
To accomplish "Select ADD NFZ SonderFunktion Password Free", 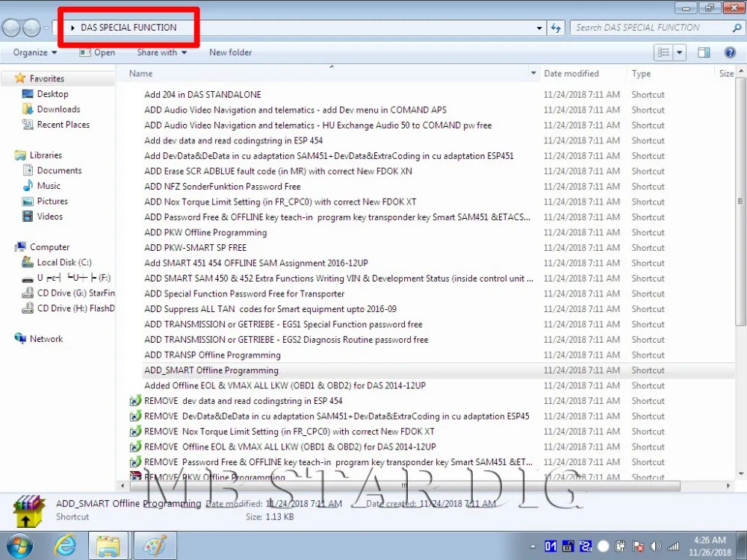I will coord(223,187).
